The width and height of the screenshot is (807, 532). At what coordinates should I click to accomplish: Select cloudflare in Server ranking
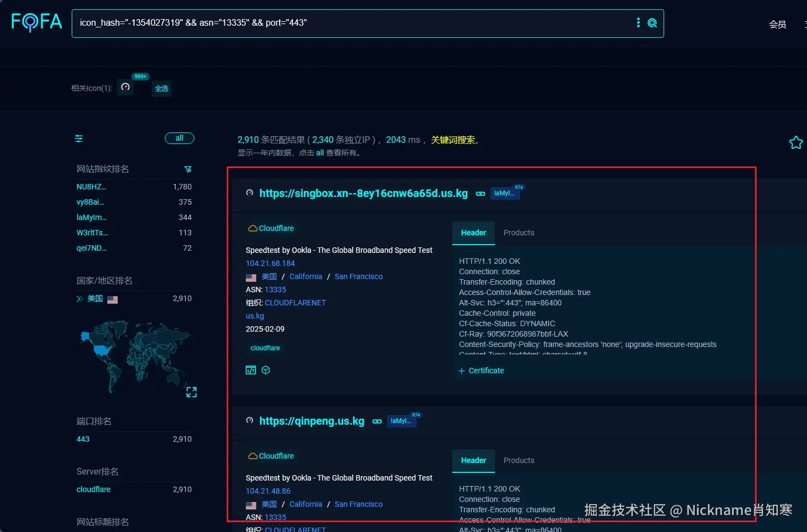click(94, 489)
